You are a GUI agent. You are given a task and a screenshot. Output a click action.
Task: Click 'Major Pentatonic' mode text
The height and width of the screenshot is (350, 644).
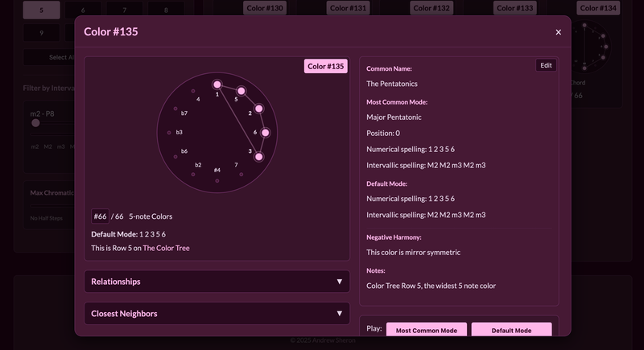tap(394, 117)
